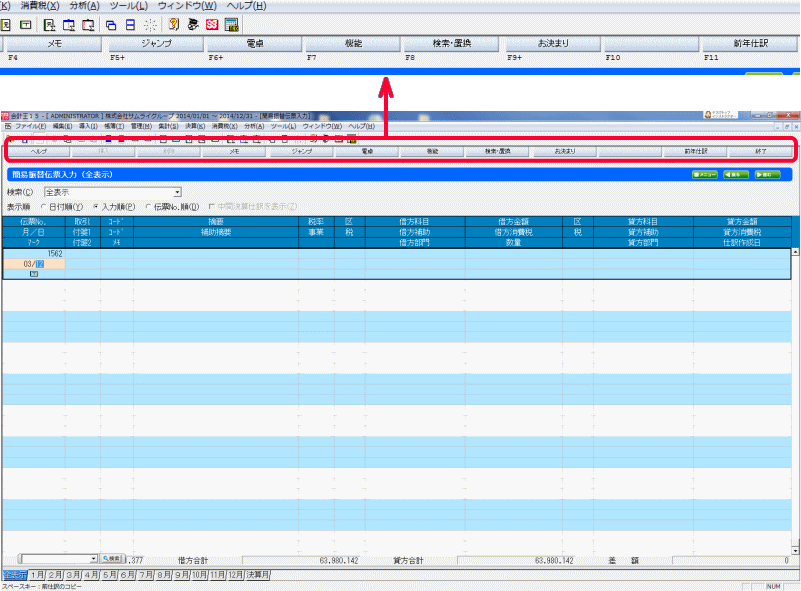Screen dimensions: 801x591
Task: Open the bottom-left search combo box
Action: point(93,559)
